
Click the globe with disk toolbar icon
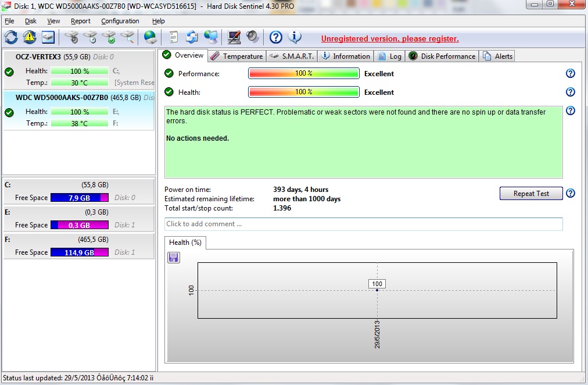tap(150, 37)
